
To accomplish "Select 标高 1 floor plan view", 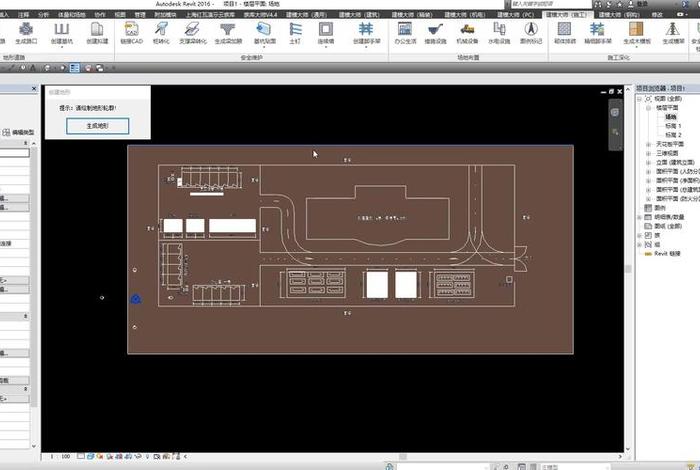I will pos(673,126).
